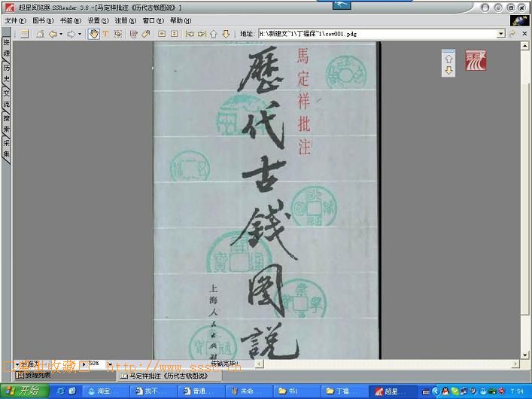Click the floating page-up arrow button
The width and height of the screenshot is (532, 399).
coord(448,58)
